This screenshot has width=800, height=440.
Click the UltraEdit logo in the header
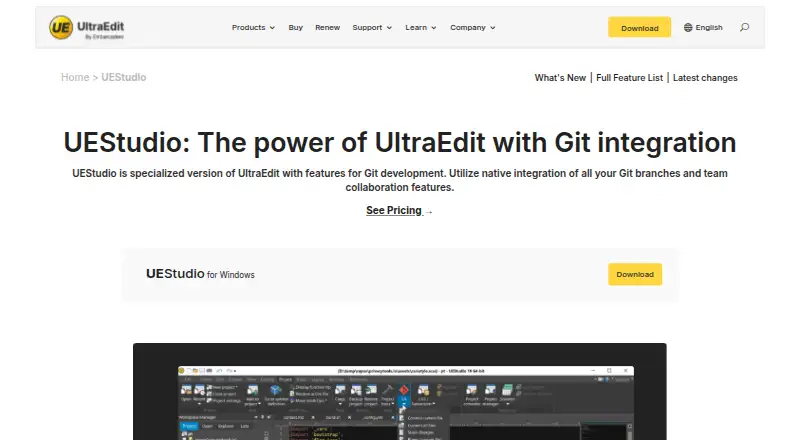[x=87, y=28]
